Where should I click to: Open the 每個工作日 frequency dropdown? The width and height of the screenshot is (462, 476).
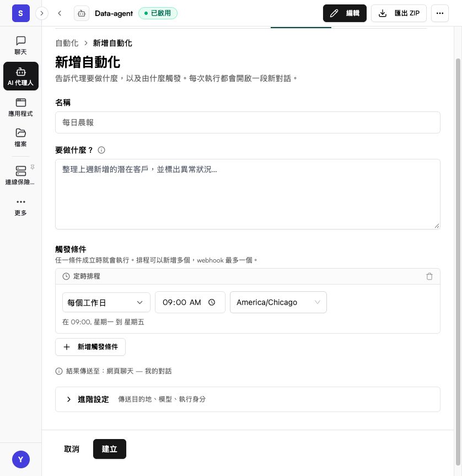(106, 302)
